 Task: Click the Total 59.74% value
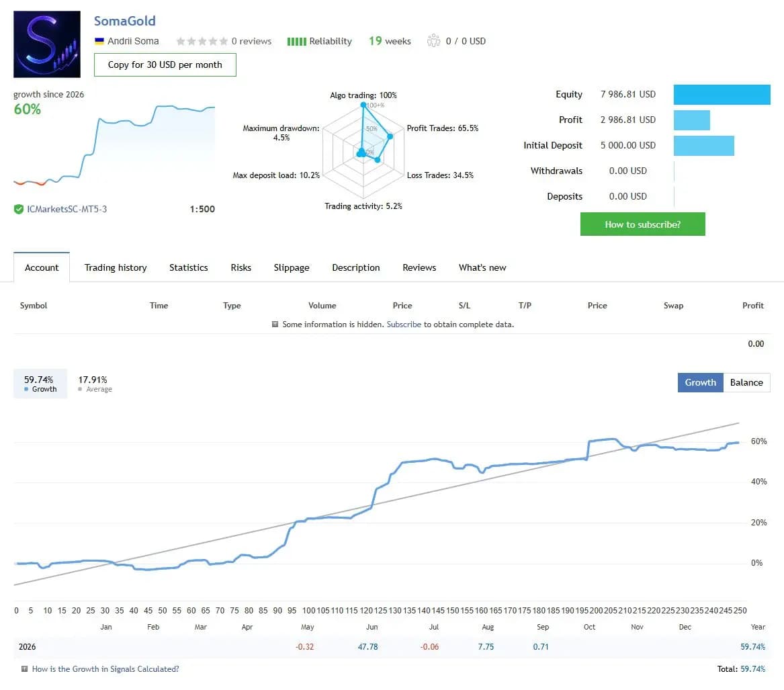tap(752, 669)
